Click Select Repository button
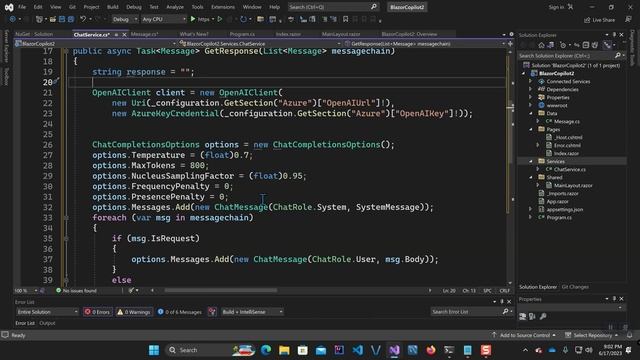640x360 pixels. 592,335
